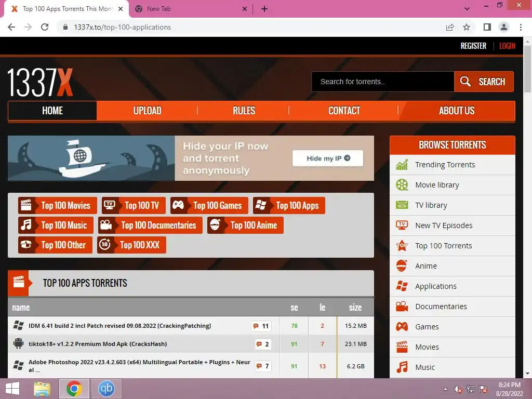The height and width of the screenshot is (399, 532).
Task: Open comments bubble on IDM 6.41 row
Action: click(261, 326)
